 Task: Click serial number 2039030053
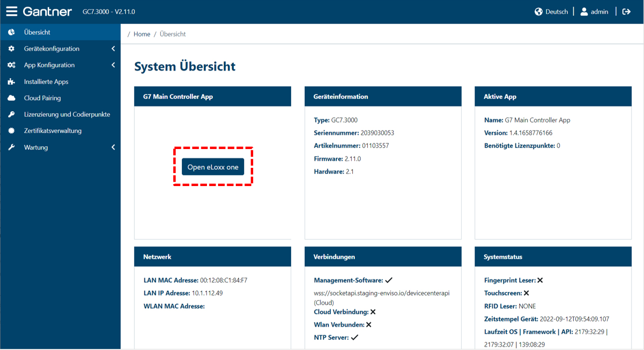coord(377,133)
